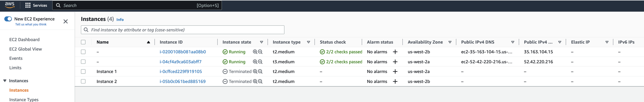Open the Services grid menu

(36, 5)
